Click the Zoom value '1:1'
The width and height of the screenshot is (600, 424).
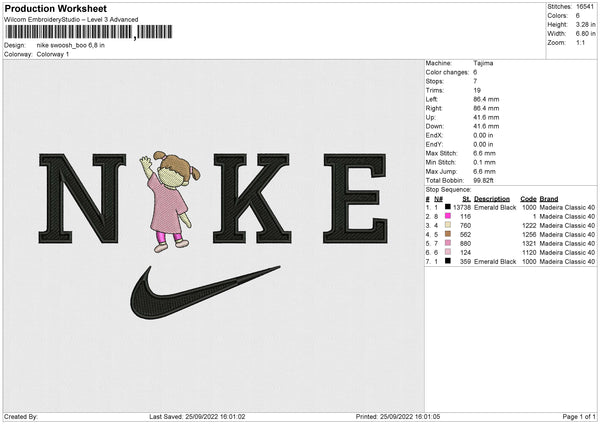pos(580,42)
